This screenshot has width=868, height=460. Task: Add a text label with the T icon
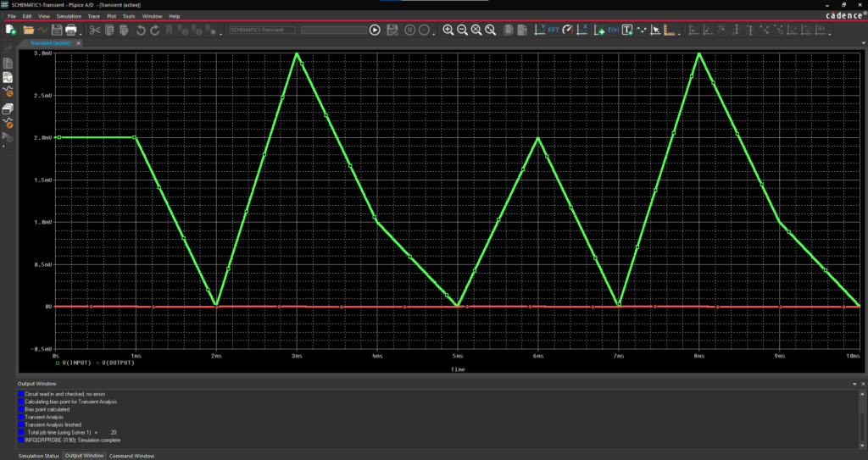point(627,30)
